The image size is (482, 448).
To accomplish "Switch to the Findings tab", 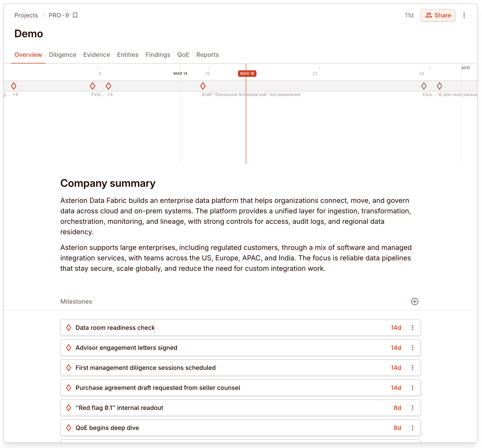I will pyautogui.click(x=158, y=55).
